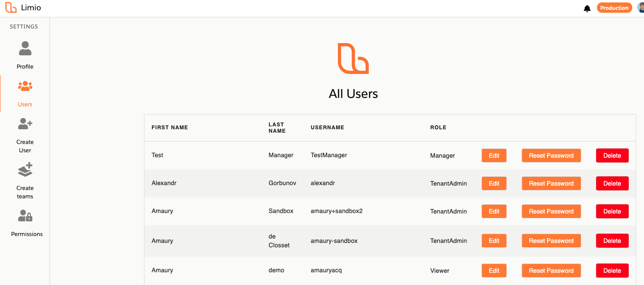Open the Profile settings icon
644x285 pixels.
25,48
